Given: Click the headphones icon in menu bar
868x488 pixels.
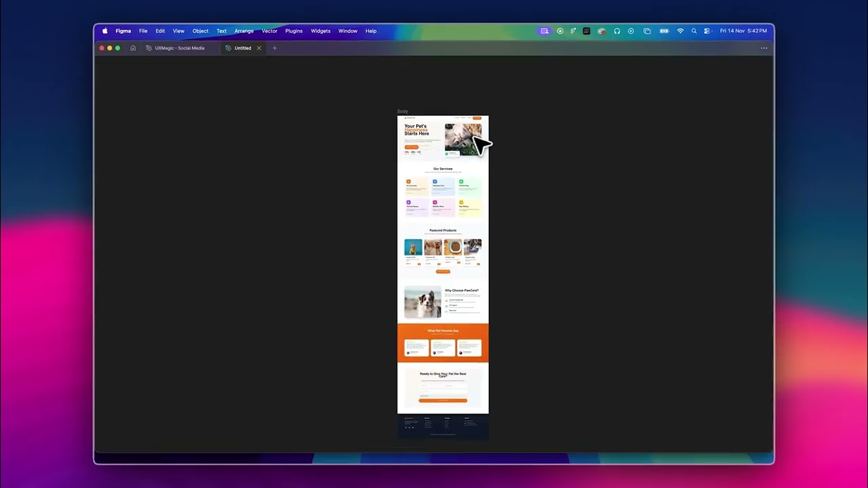Looking at the screenshot, I should (617, 31).
